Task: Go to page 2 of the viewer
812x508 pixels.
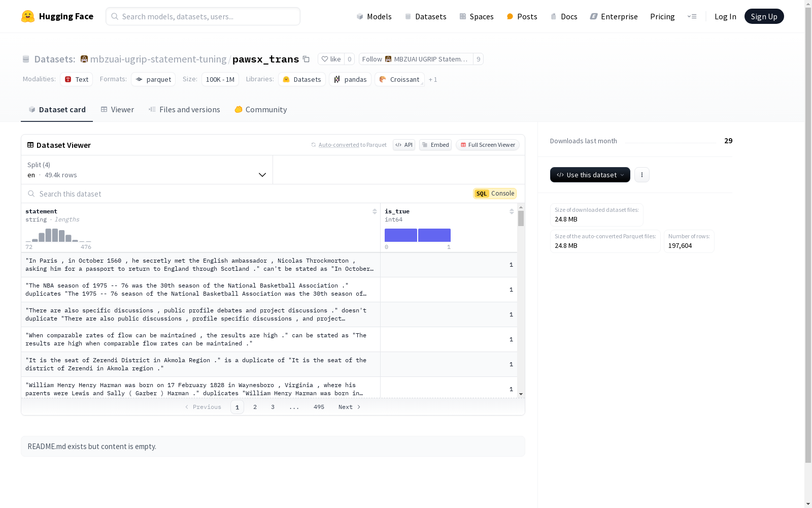Action: click(x=255, y=407)
